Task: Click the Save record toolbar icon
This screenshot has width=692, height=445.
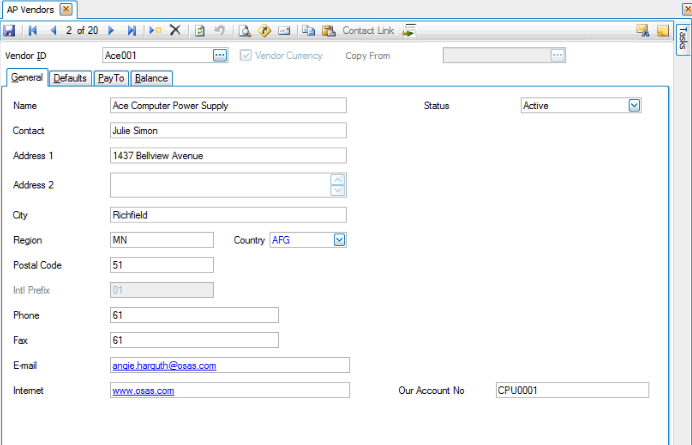Action: 10,31
